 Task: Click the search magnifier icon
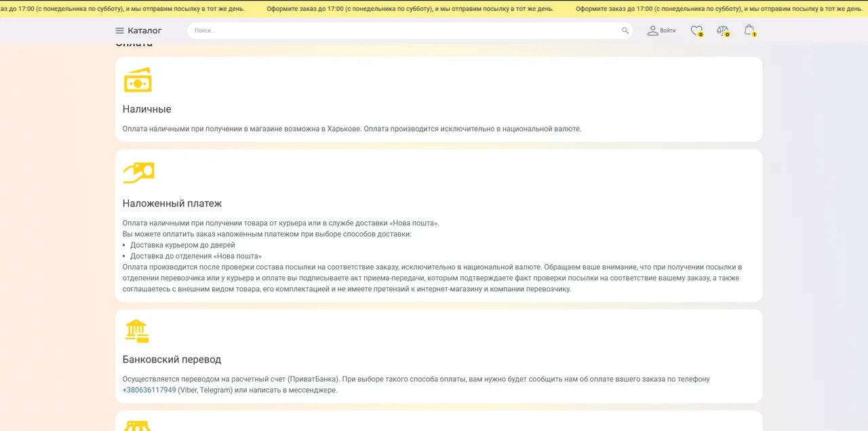pos(625,31)
